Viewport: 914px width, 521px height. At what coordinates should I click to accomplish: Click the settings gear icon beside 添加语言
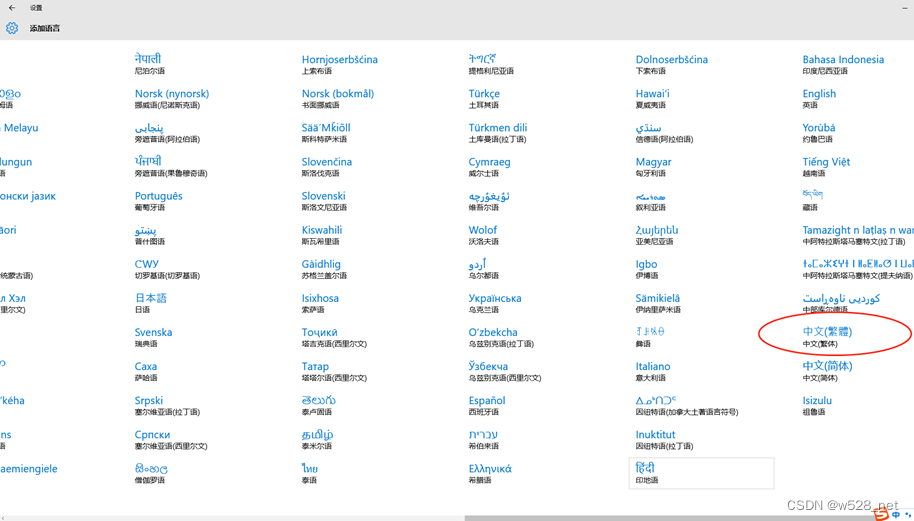12,28
